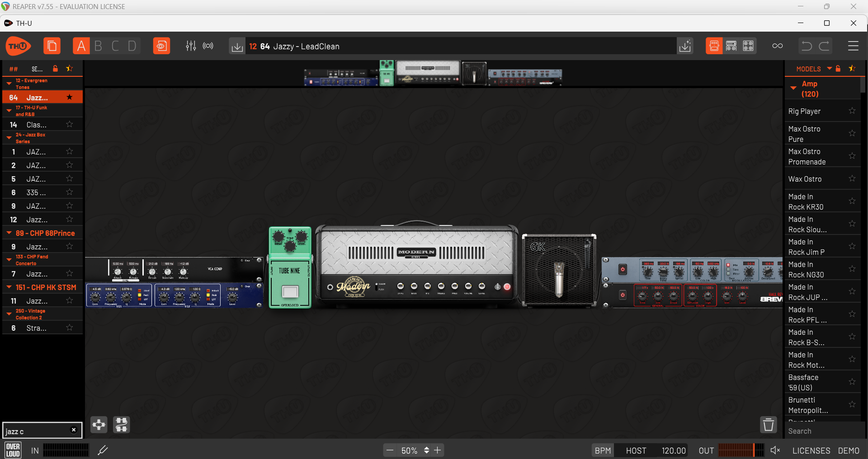The width and height of the screenshot is (868, 459).
Task: Switch to the four-speaker grid view icon
Action: [x=748, y=46]
